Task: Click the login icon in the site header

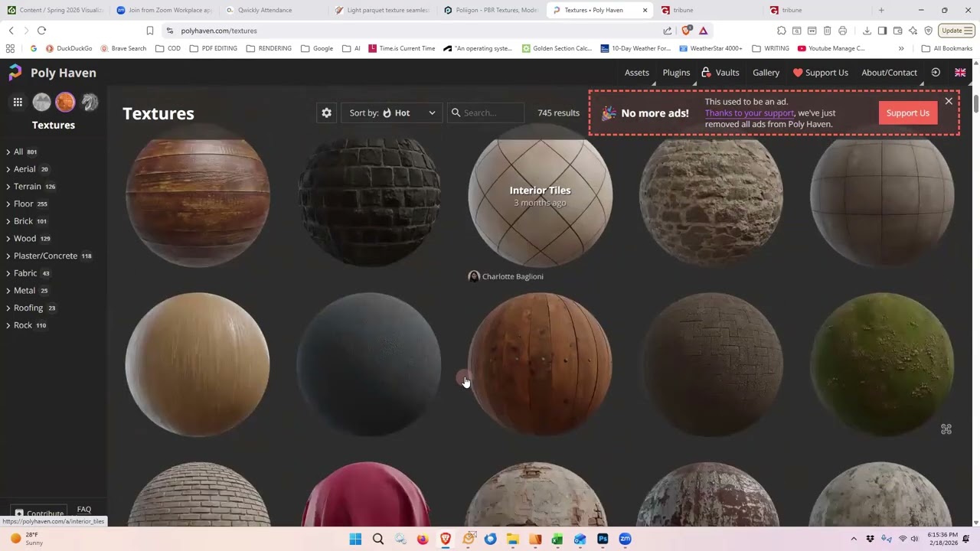Action: (x=936, y=73)
